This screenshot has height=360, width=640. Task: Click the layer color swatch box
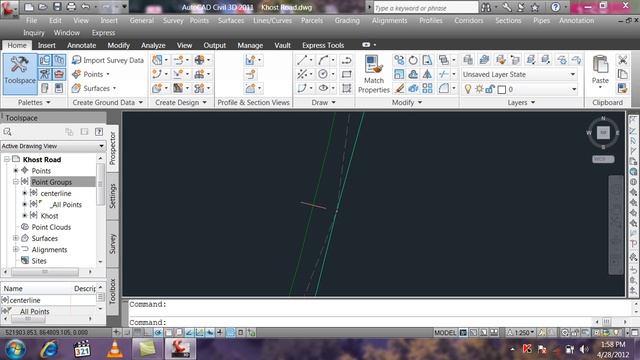[x=502, y=89]
